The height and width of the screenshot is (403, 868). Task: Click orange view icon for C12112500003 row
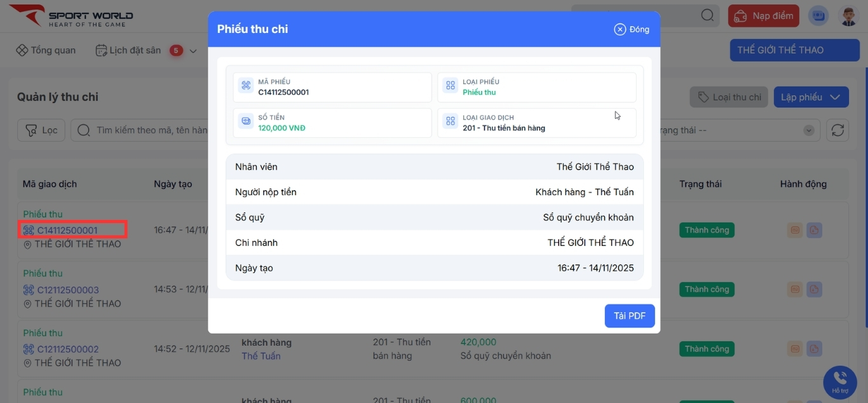[x=794, y=289]
